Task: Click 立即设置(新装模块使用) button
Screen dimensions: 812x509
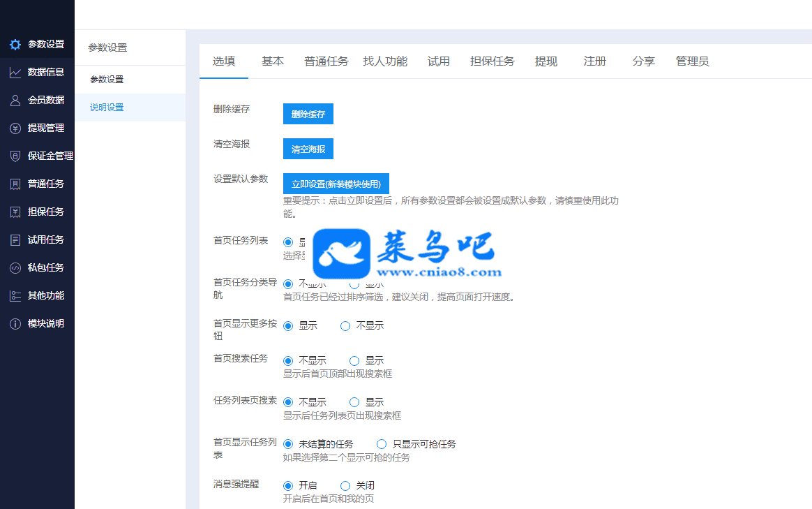Action: click(336, 184)
